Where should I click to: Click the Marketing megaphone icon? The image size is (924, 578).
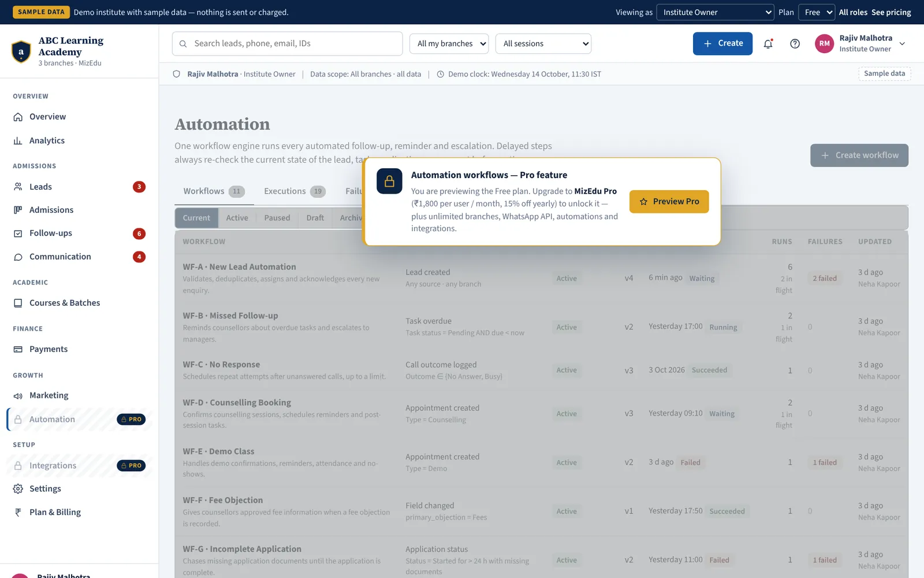[18, 395]
